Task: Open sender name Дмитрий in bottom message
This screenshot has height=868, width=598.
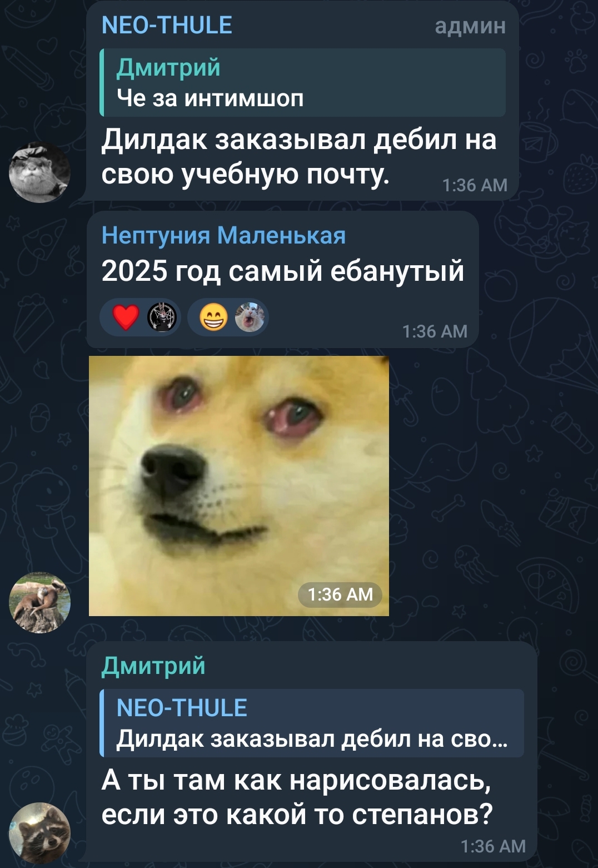Action: (153, 666)
